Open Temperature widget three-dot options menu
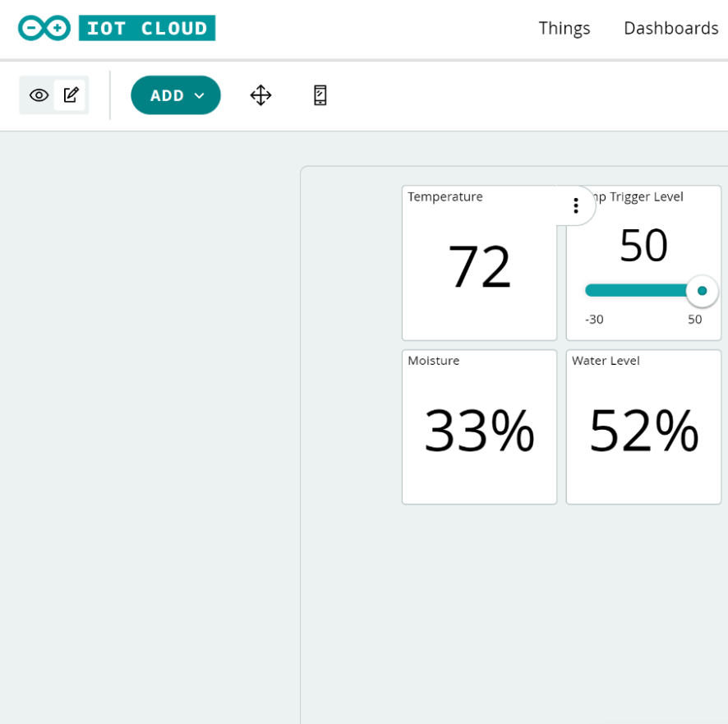The width and height of the screenshot is (728, 724). pos(575,205)
